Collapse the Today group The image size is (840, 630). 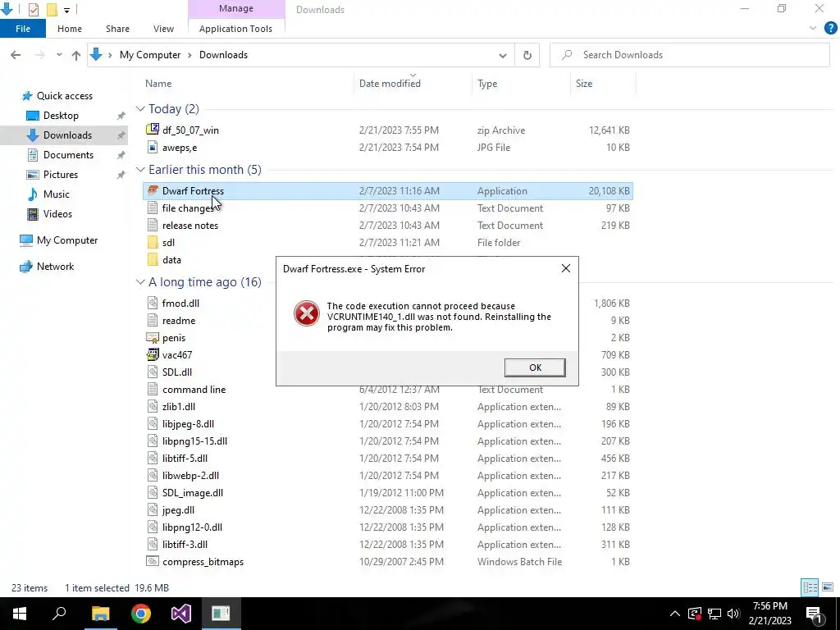(x=140, y=109)
